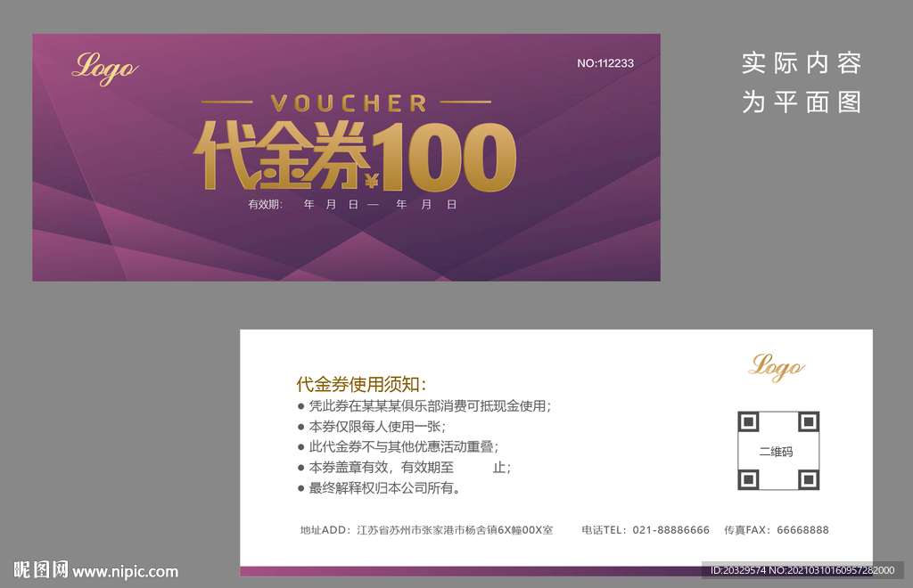Select the 二维码 QR code placeholder

777,450
